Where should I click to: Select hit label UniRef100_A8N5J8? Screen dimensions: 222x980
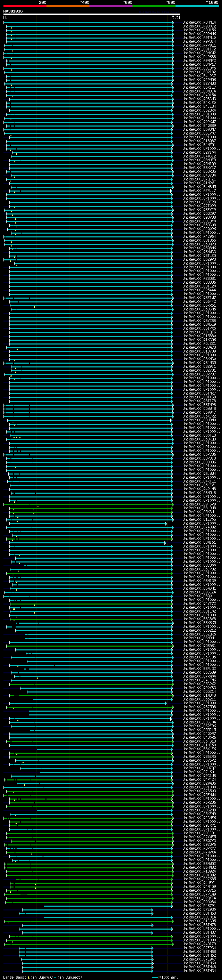pos(199,493)
